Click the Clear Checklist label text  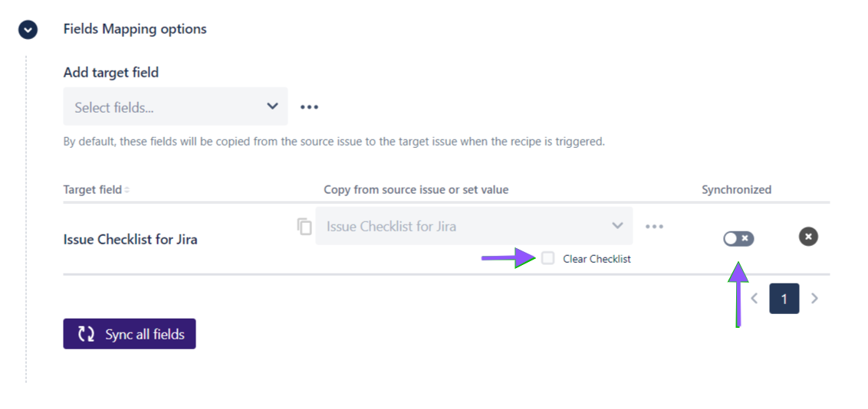(597, 259)
